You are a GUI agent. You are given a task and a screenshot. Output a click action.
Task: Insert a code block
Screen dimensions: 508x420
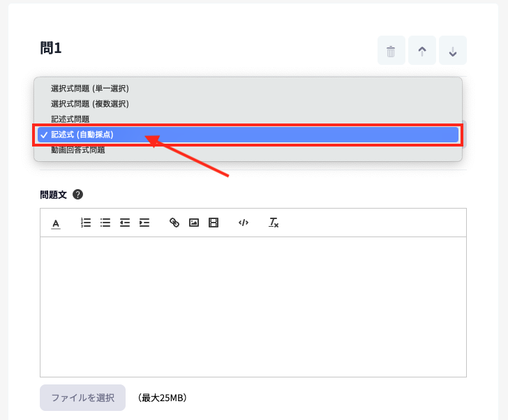point(244,223)
